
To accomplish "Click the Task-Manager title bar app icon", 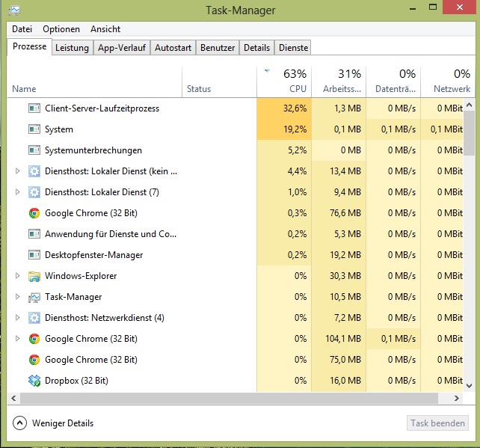I will point(14,10).
